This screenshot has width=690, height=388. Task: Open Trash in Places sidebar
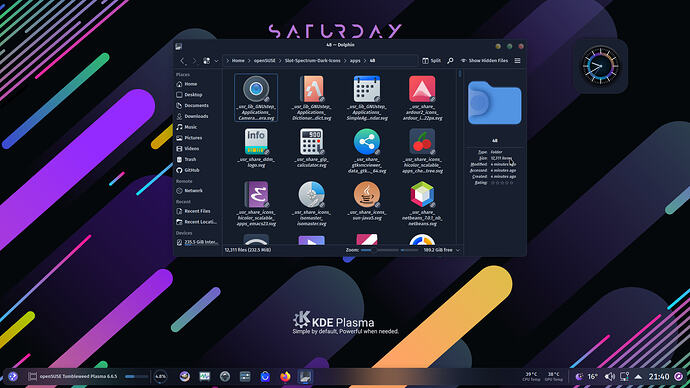tap(197, 159)
